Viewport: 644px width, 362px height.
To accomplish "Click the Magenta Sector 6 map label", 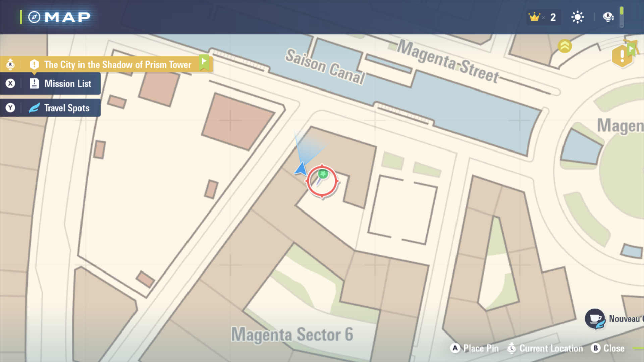I will 292,334.
